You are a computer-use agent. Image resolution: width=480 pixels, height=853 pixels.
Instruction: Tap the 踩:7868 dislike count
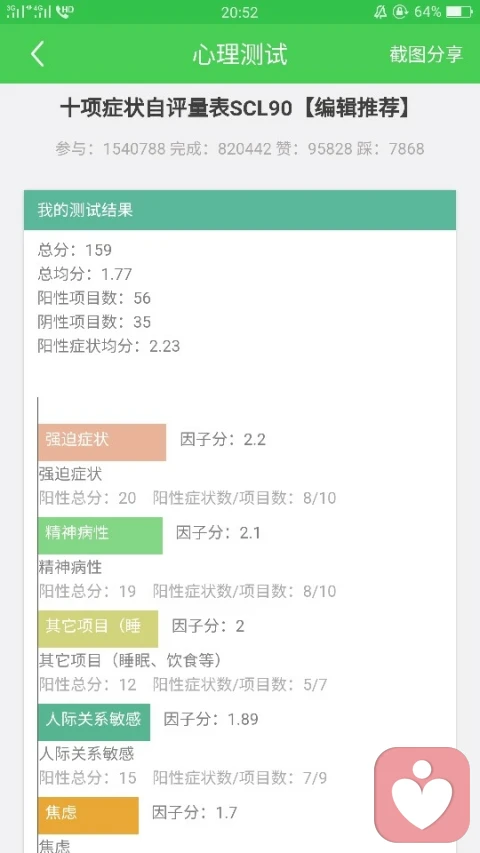coord(391,149)
